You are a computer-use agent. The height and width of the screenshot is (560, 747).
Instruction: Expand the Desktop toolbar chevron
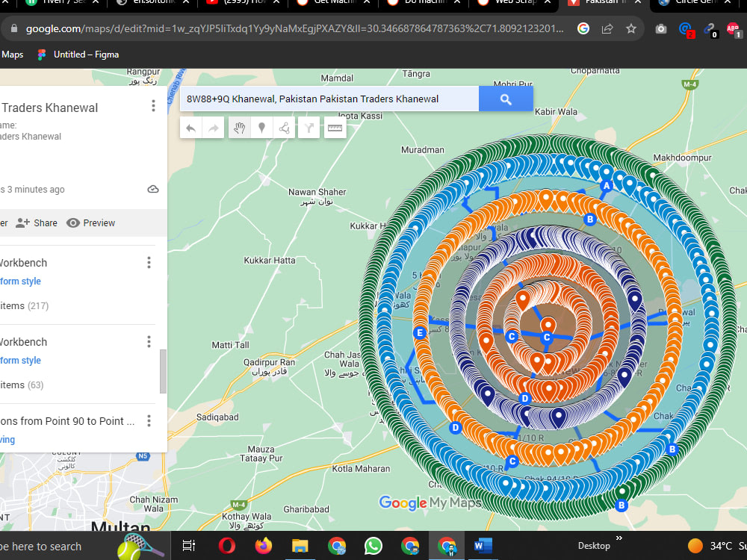pyautogui.click(x=619, y=538)
